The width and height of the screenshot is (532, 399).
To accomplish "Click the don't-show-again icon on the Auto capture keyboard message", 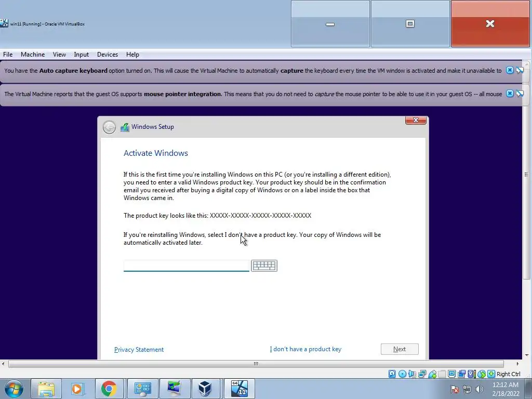I will [520, 70].
